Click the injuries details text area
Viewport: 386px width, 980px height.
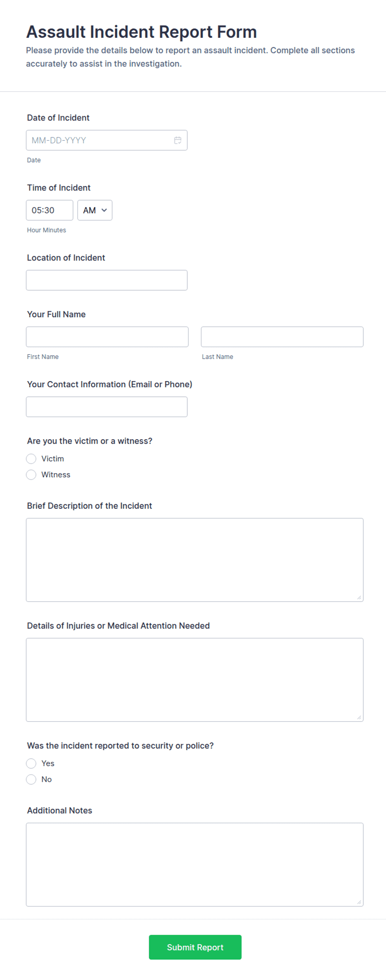194,679
